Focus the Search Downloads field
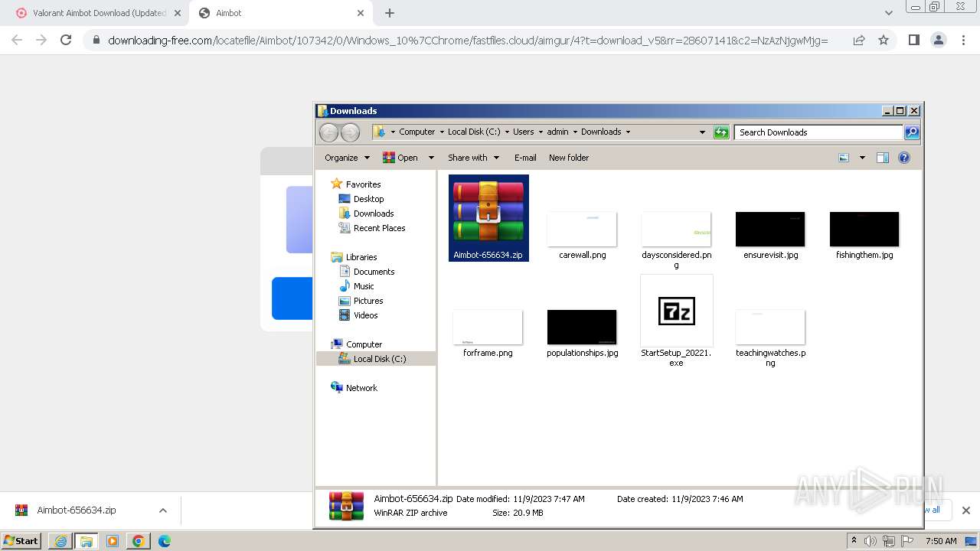The width and height of the screenshot is (980, 551). click(x=818, y=132)
